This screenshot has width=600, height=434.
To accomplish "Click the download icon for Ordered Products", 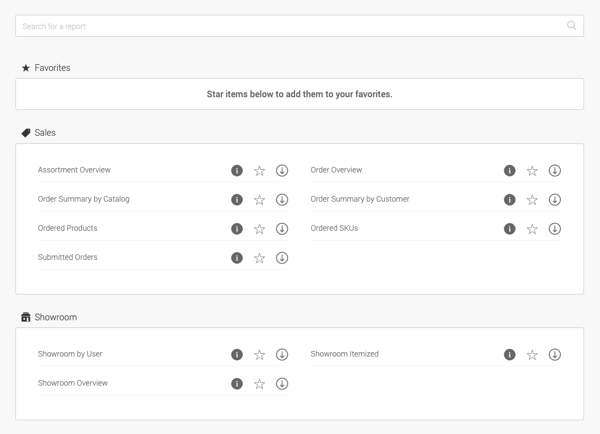I will coord(282,228).
